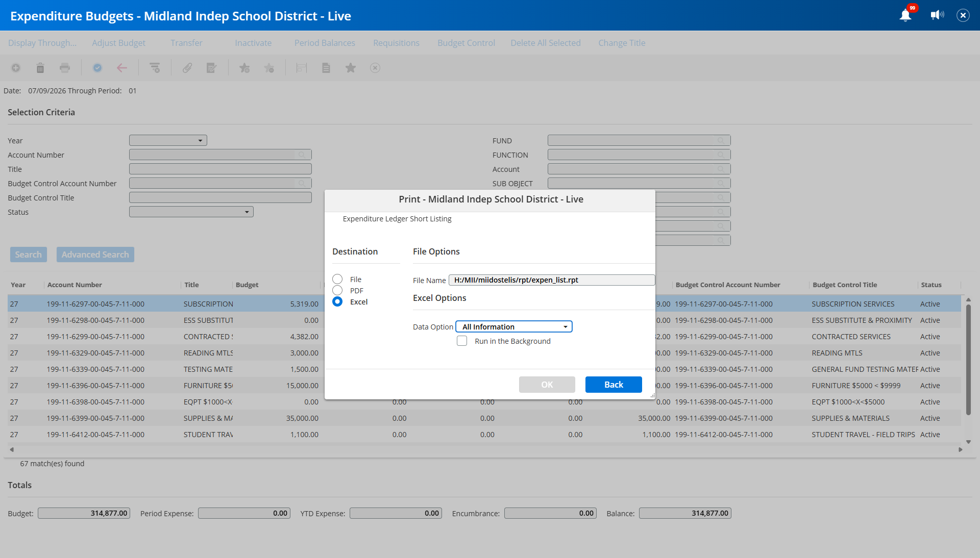
Task: Open the Requisitions menu item
Action: click(x=396, y=43)
